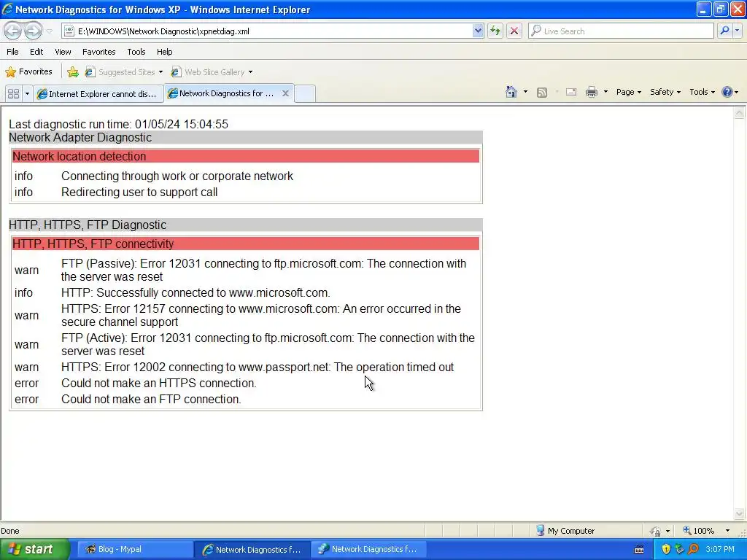Open Suggested Sites link

tap(123, 72)
